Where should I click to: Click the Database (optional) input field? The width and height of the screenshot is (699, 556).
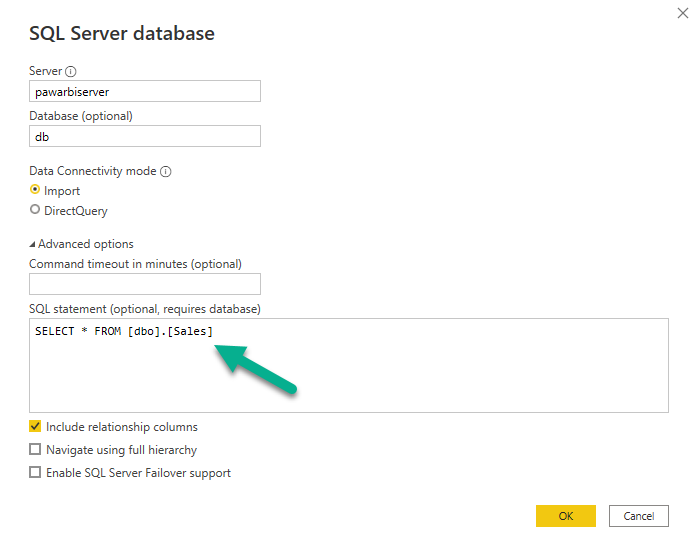(x=145, y=136)
